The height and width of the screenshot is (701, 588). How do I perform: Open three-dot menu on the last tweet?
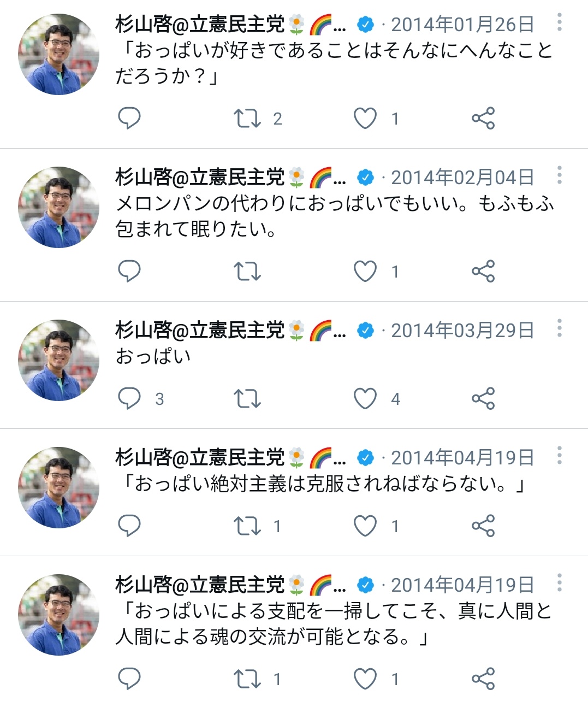coord(559,583)
